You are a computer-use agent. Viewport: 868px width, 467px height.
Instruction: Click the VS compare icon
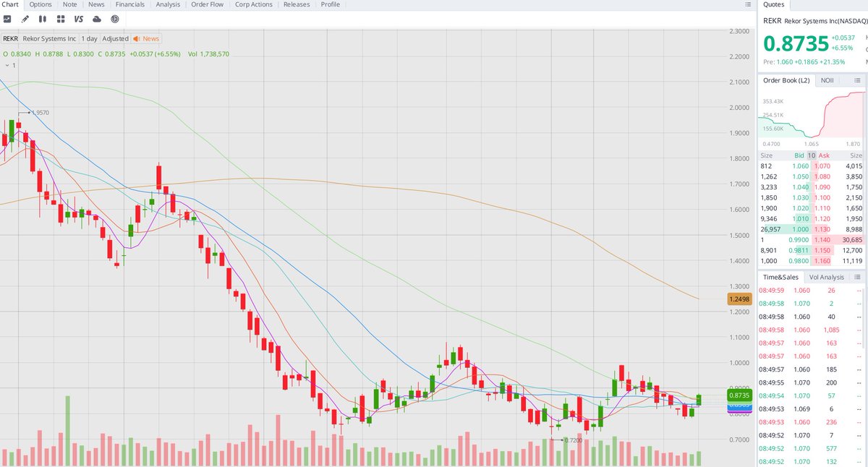click(x=78, y=19)
